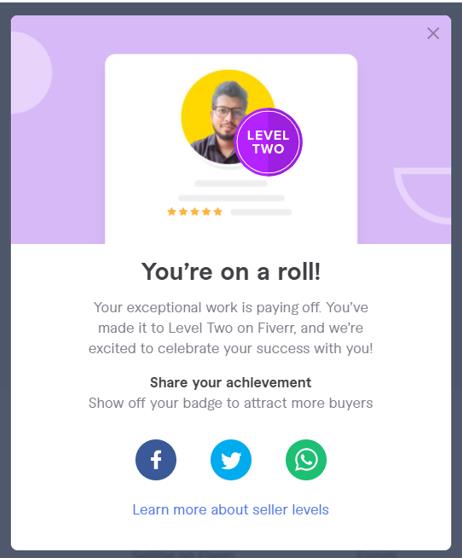
Task: Open Learn more about seller levels link
Action: pos(231,509)
